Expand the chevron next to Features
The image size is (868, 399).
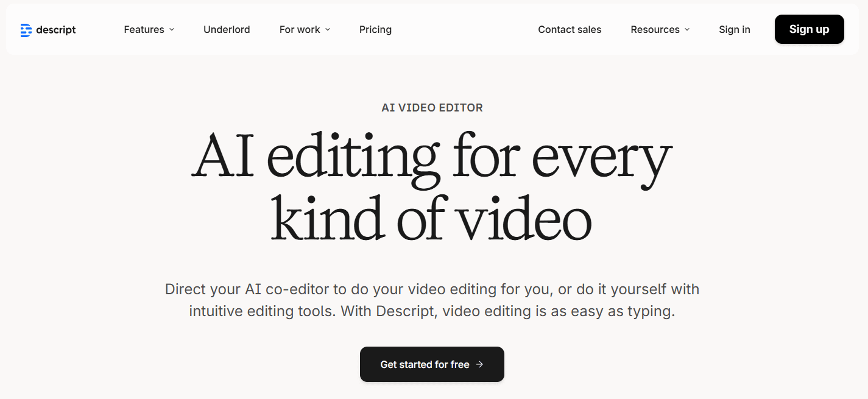[172, 29]
